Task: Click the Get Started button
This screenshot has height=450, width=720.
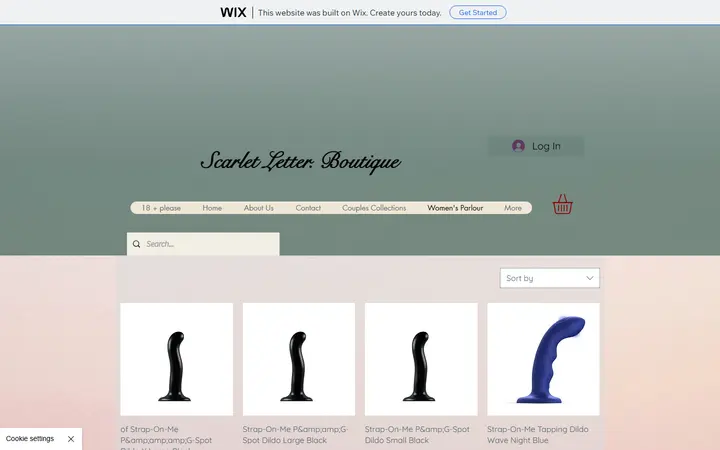Action: coord(478,12)
